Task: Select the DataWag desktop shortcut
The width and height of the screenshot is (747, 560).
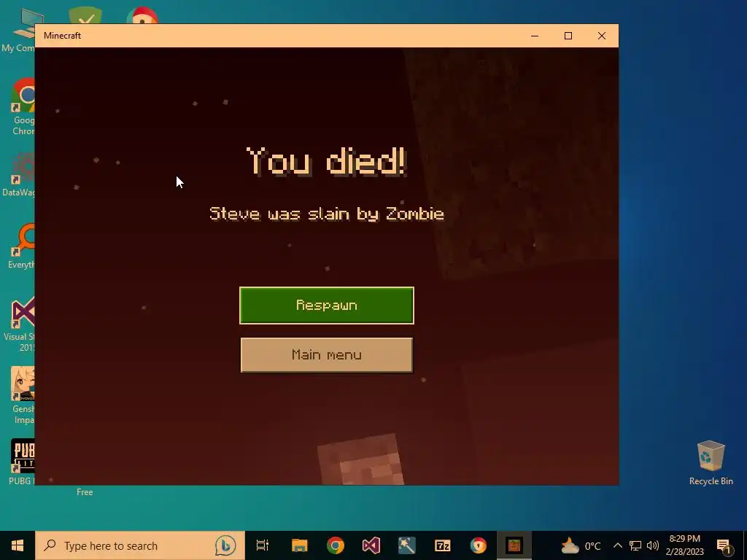Action: pyautogui.click(x=19, y=174)
